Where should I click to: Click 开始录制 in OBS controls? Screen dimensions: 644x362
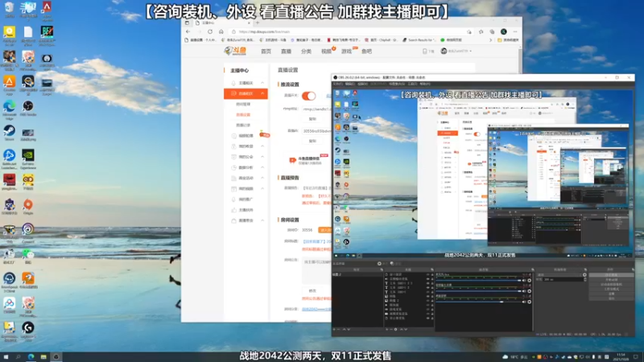(611, 279)
